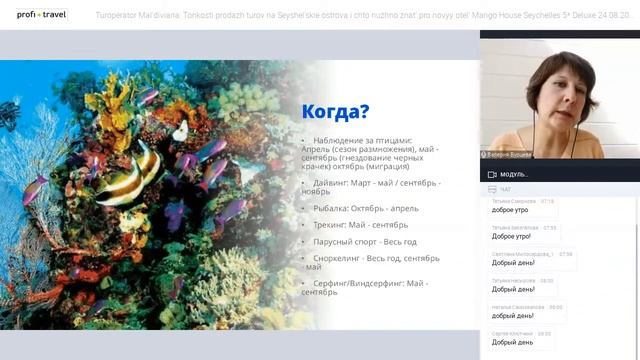Open the МОДУЛЬ... panel label
This screenshot has width=640, height=360.
click(513, 175)
